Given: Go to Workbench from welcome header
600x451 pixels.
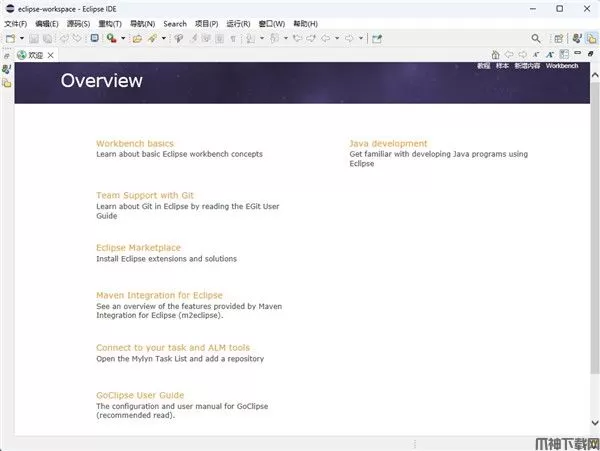Looking at the screenshot, I should click(x=561, y=65).
